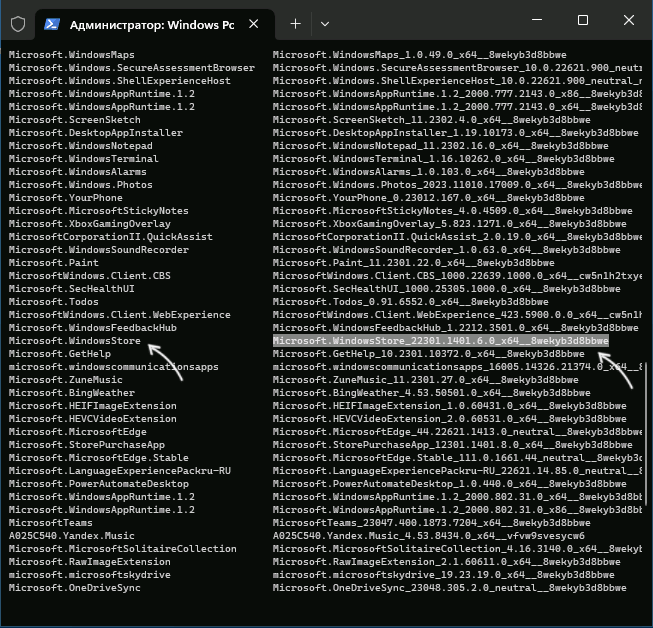
Task: Click Microsoft.WindowsTerminal in the left column
Action: coord(84,159)
